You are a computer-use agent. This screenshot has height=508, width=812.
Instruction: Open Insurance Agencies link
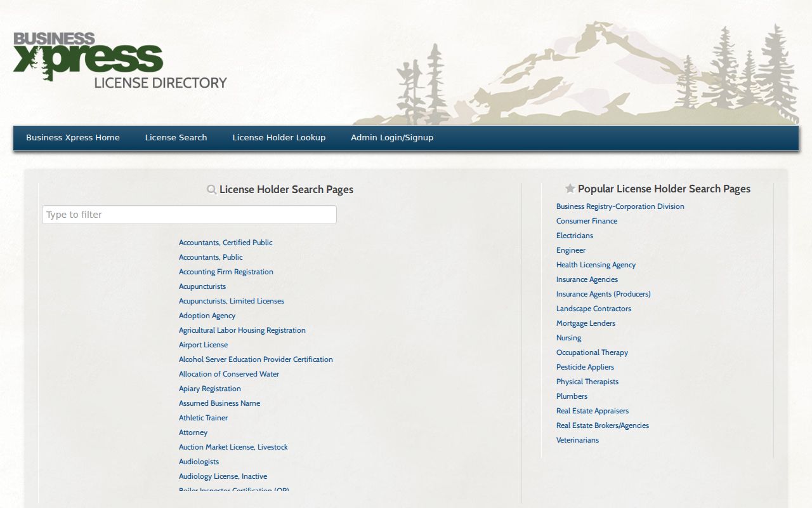587,279
